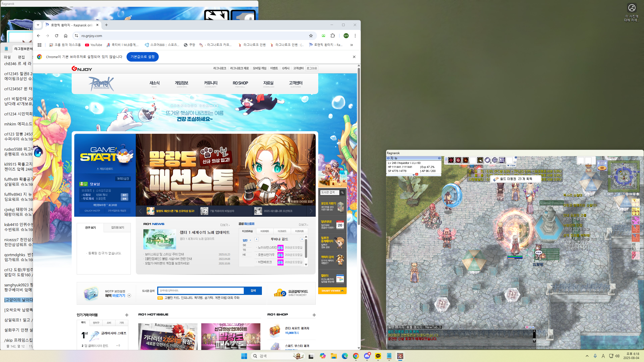This screenshot has width=644, height=362.
Task: Show hidden system tray icons
Action: [x=587, y=356]
